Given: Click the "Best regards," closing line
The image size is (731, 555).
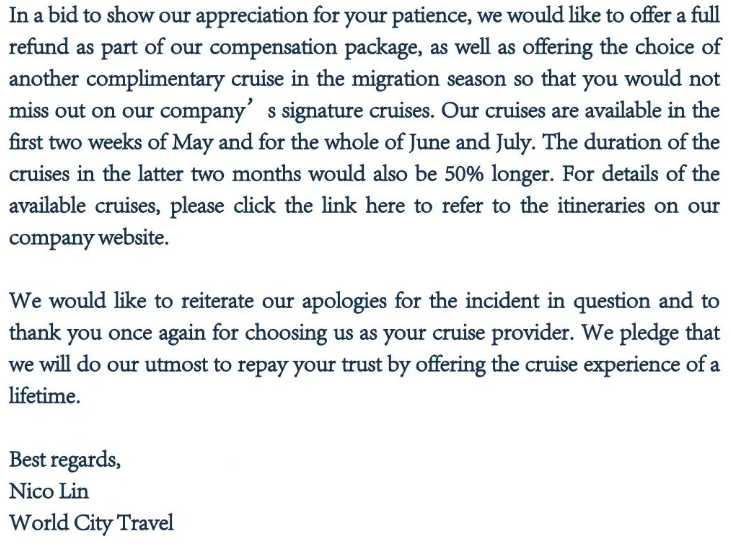Looking at the screenshot, I should click(x=65, y=460).
